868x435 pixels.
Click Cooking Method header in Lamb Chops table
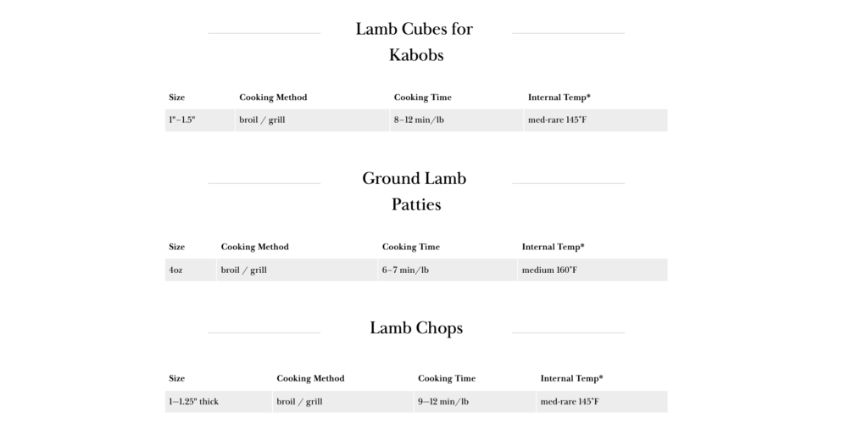pyautogui.click(x=310, y=378)
